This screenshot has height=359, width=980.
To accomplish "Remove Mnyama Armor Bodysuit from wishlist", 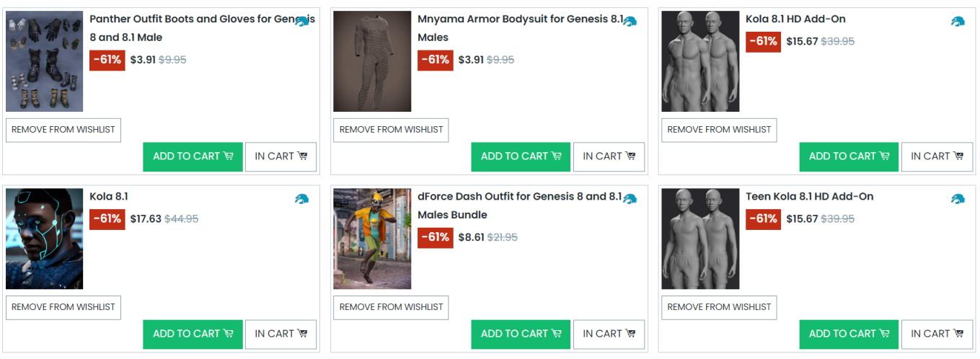I will tap(390, 130).
